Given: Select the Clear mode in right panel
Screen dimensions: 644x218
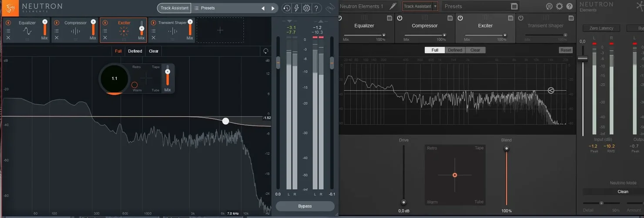Looking at the screenshot, I should point(475,50).
